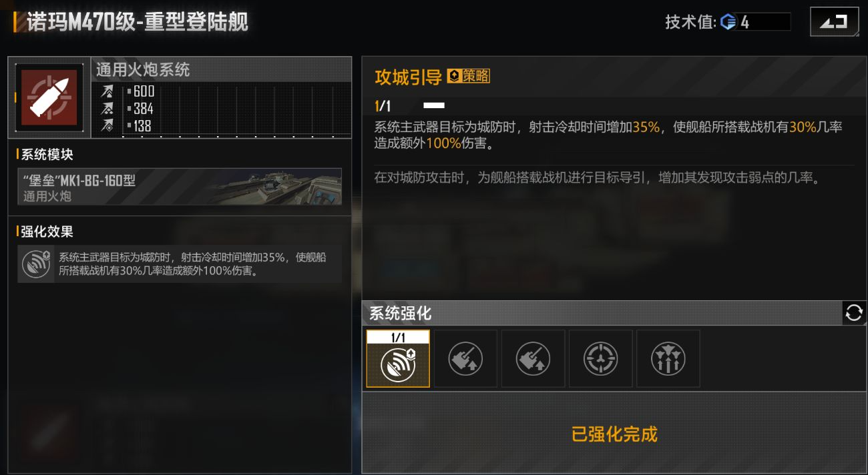Click the back arrow button at top right

click(x=834, y=22)
